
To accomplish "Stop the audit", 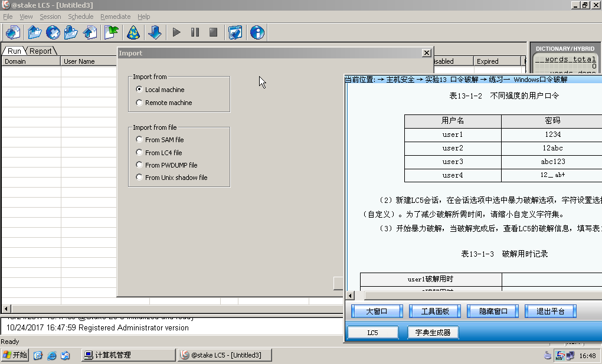I will click(214, 32).
